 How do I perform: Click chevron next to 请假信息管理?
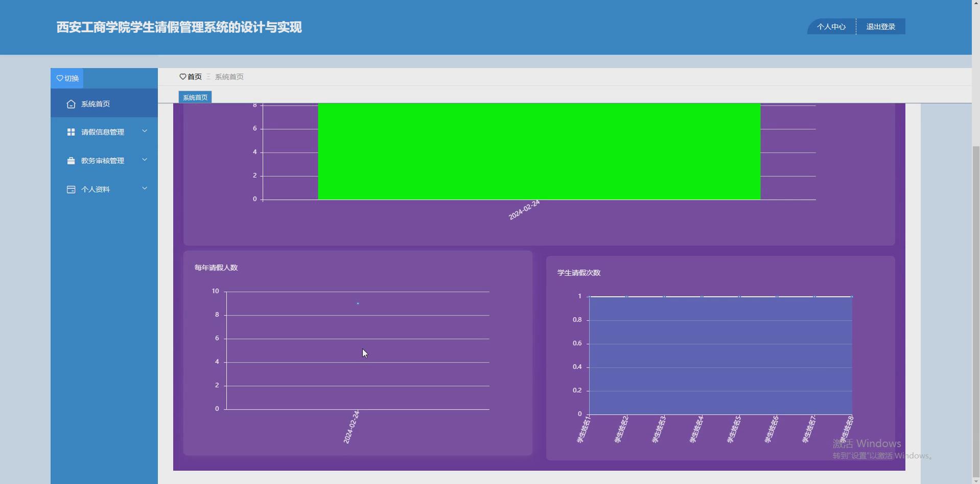tap(145, 131)
